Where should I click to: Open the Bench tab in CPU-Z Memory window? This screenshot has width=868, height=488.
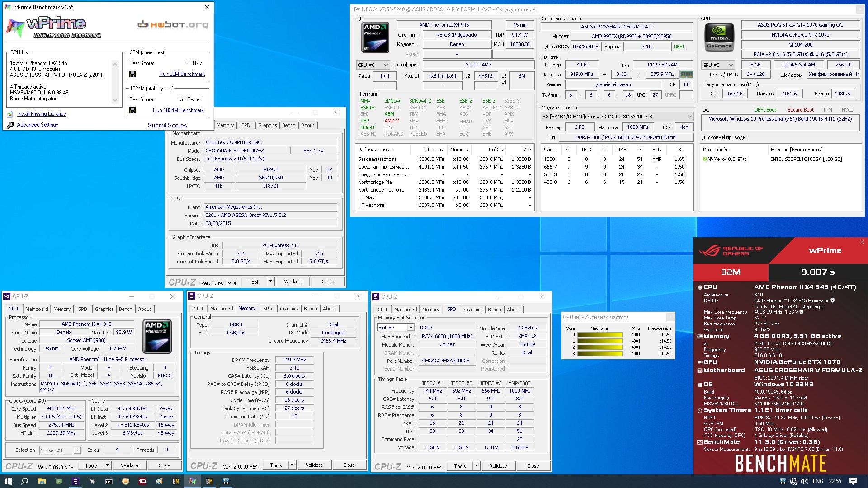click(310, 309)
